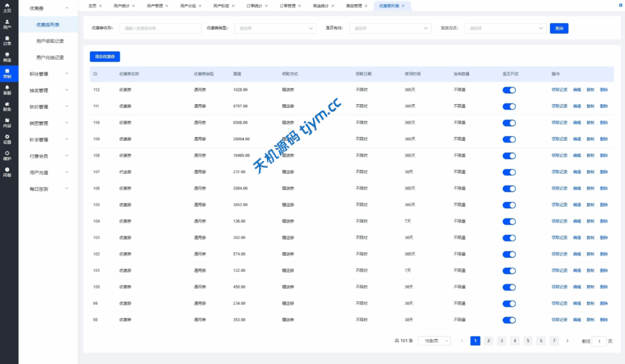Open the 主页 home icon in sidebar
This screenshot has height=364, width=625.
coord(7,7)
